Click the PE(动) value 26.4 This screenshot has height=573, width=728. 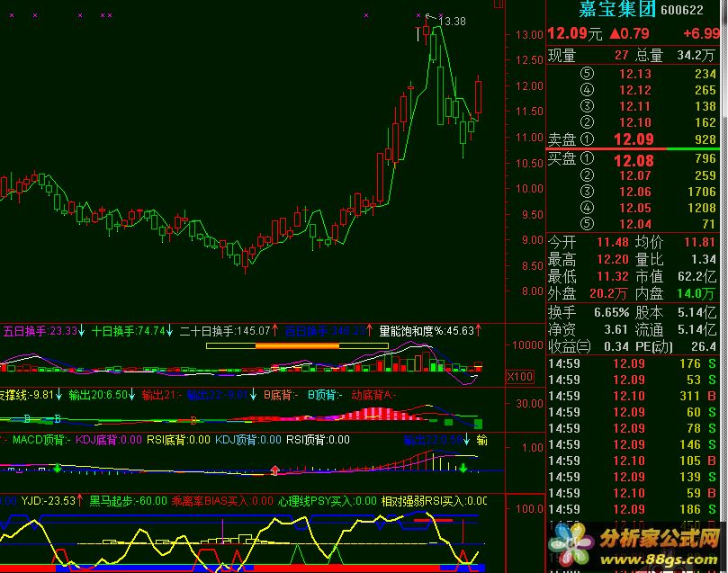coord(703,346)
